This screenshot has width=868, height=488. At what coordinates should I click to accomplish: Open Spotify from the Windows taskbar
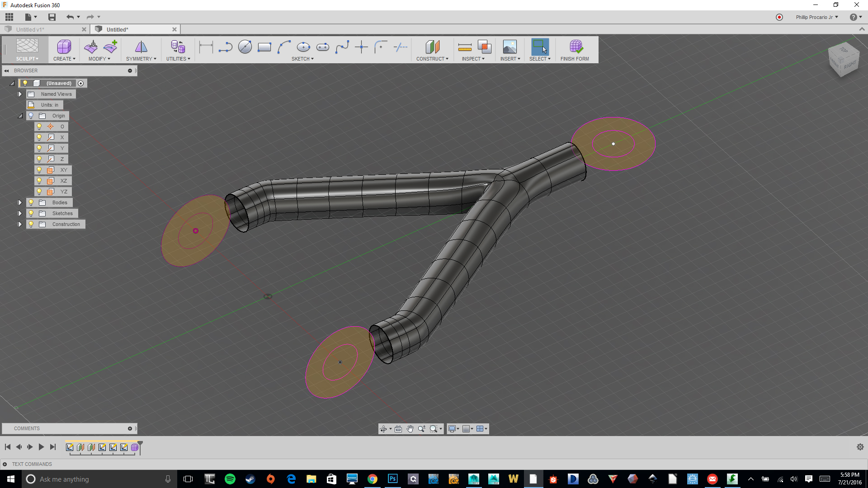coord(230,479)
